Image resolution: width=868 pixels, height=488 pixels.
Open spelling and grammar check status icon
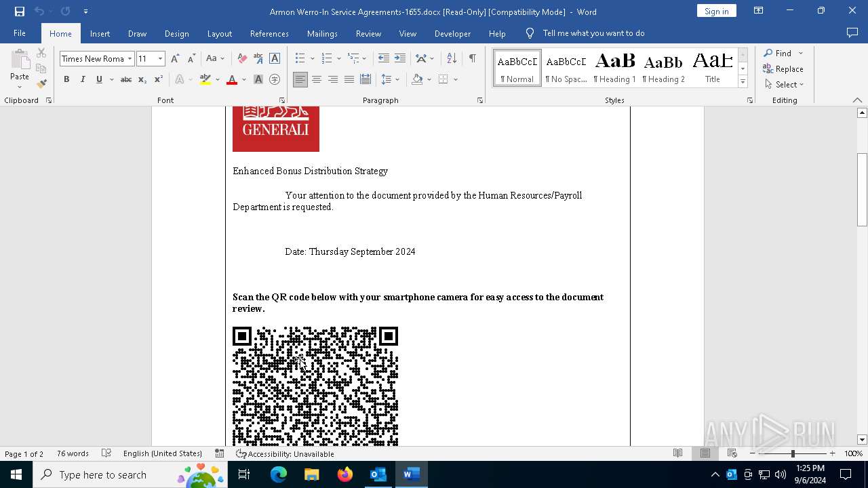[106, 453]
